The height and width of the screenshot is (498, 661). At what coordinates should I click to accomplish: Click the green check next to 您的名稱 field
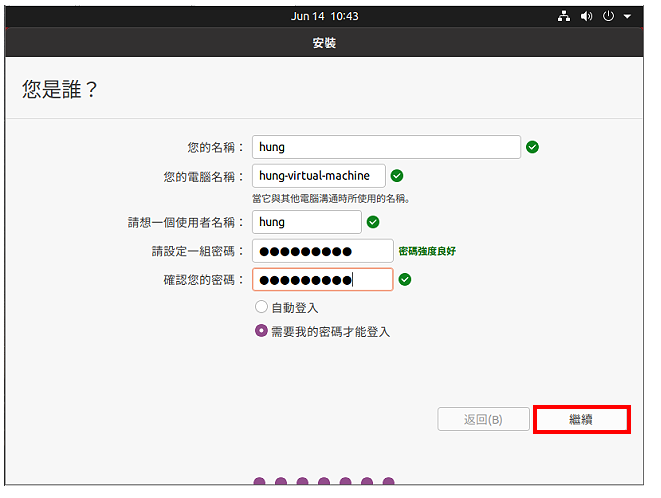[532, 147]
